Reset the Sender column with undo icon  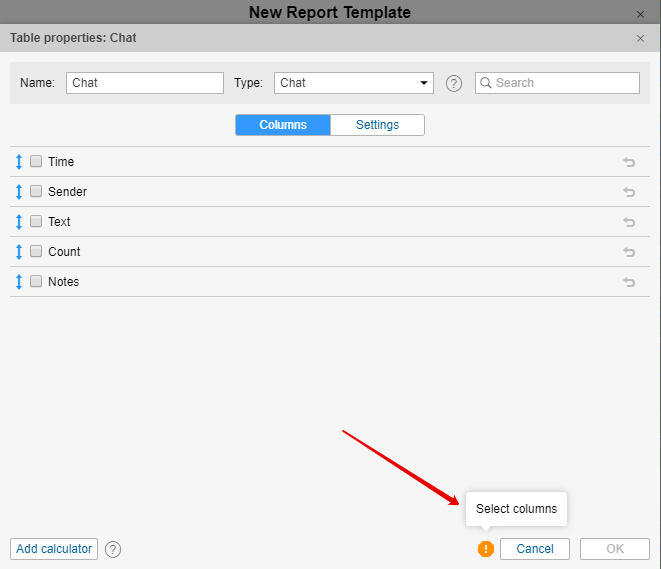[x=629, y=192]
